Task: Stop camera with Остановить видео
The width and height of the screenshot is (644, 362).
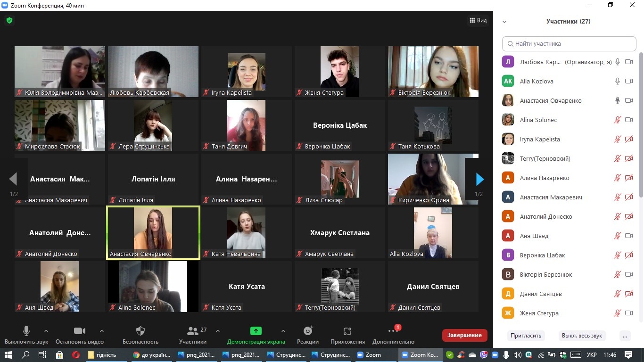Action: tap(79, 331)
